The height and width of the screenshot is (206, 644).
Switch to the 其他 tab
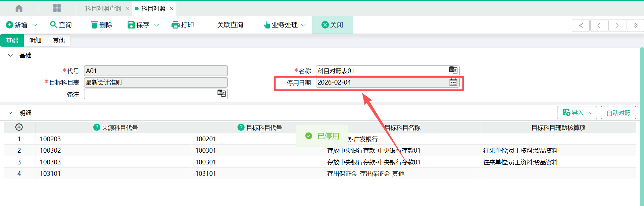58,41
